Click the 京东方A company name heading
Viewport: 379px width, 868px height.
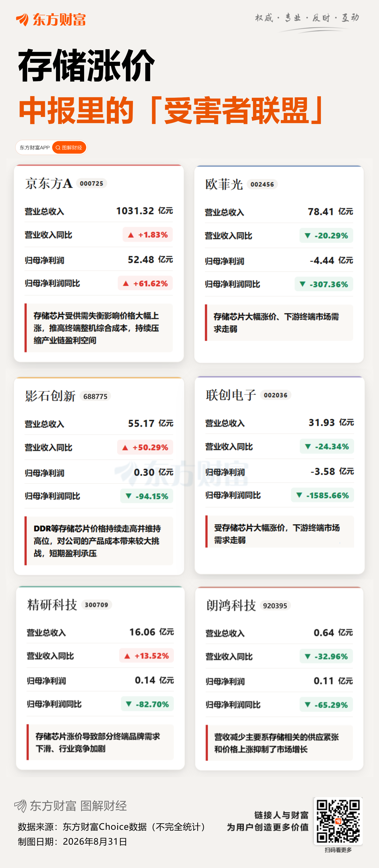click(49, 183)
